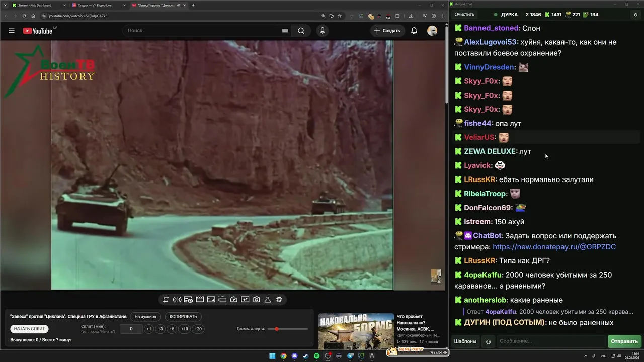644x362 pixels.
Task: Click the sound waves icon in the player toolbar
Action: tap(177, 300)
